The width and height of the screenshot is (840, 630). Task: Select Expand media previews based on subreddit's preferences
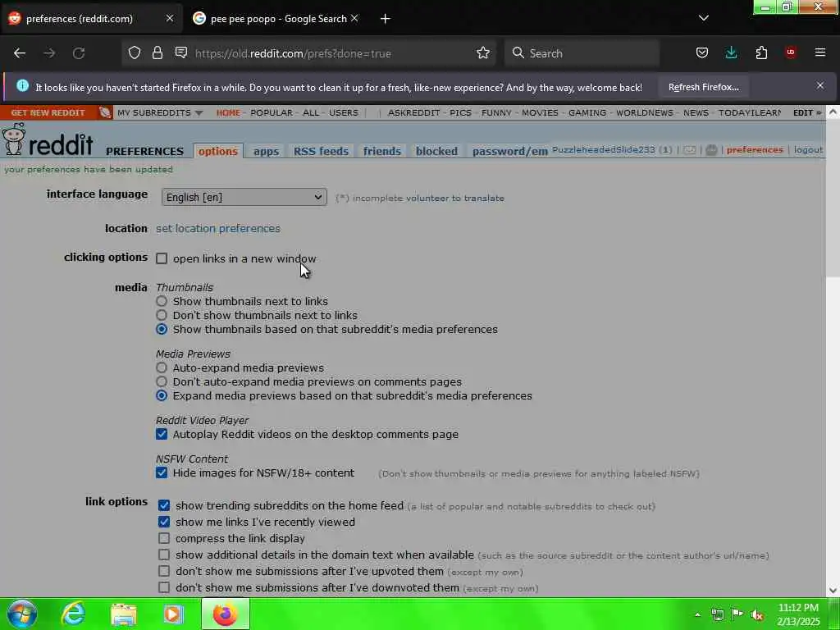click(x=162, y=395)
